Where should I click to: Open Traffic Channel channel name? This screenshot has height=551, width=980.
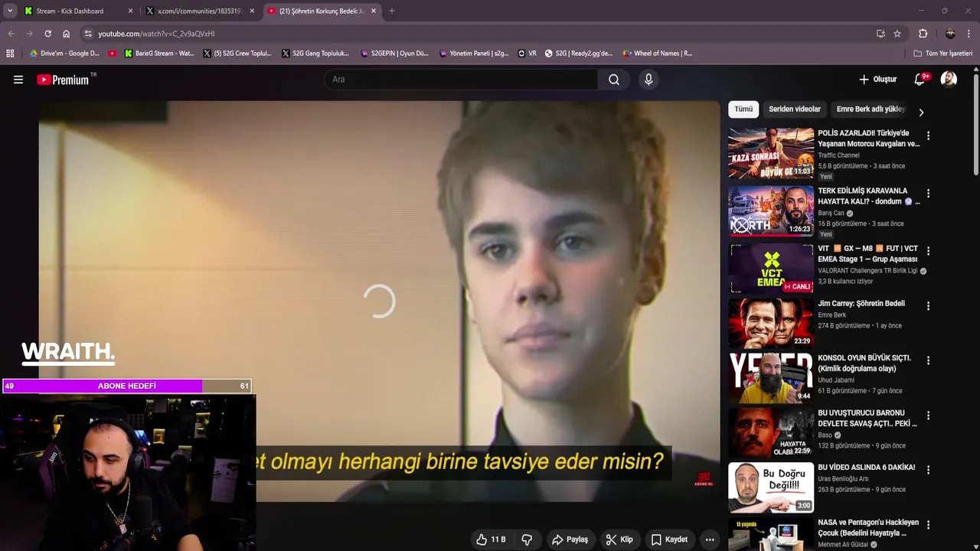pos(838,155)
